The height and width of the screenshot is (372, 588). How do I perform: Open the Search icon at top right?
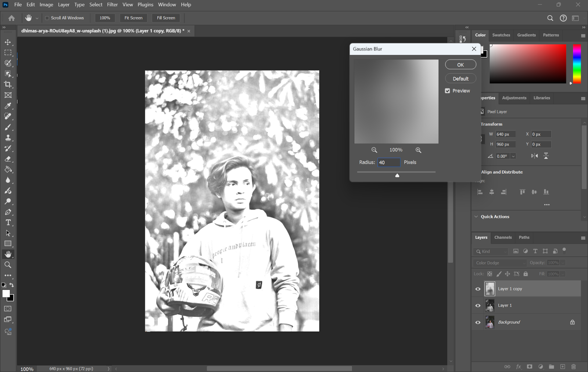[550, 18]
